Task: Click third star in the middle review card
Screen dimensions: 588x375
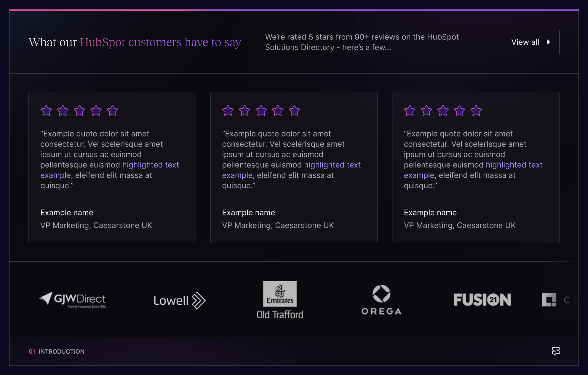Action: point(261,111)
